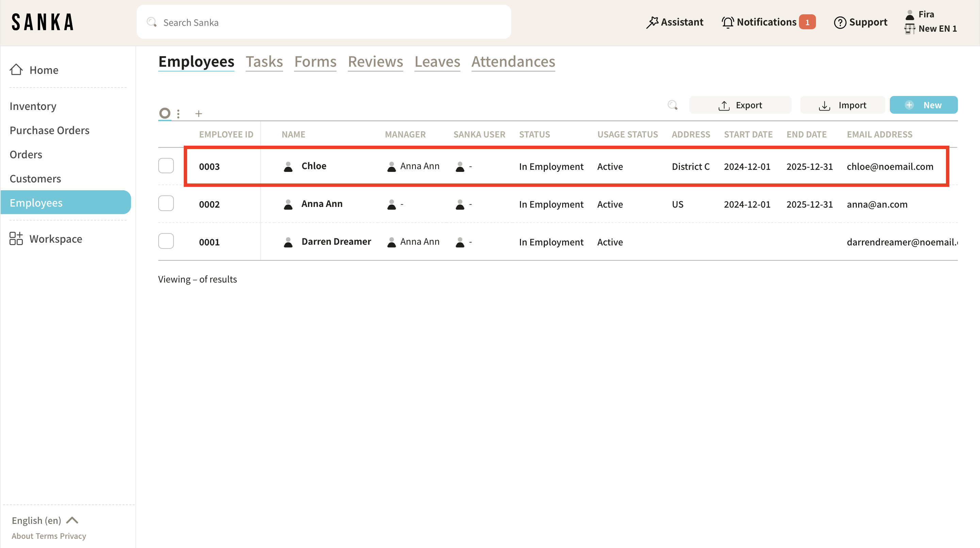This screenshot has width=980, height=548.
Task: Open Support question mark icon
Action: point(839,22)
